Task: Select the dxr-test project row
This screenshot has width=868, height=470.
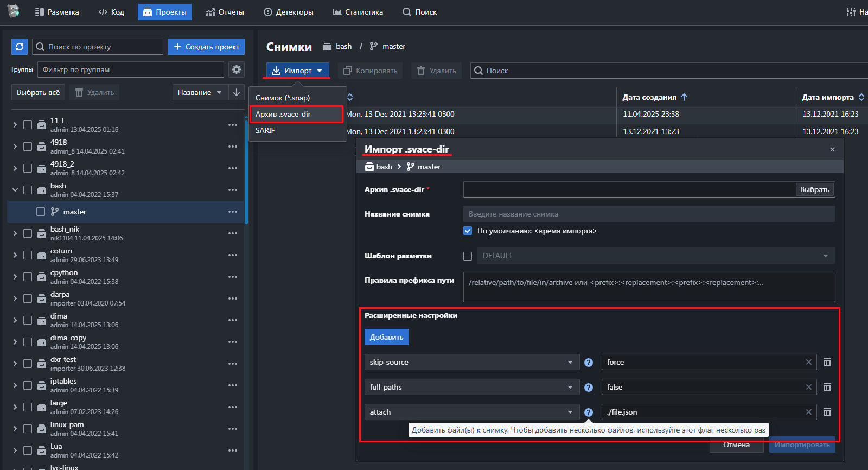Action: [126, 364]
